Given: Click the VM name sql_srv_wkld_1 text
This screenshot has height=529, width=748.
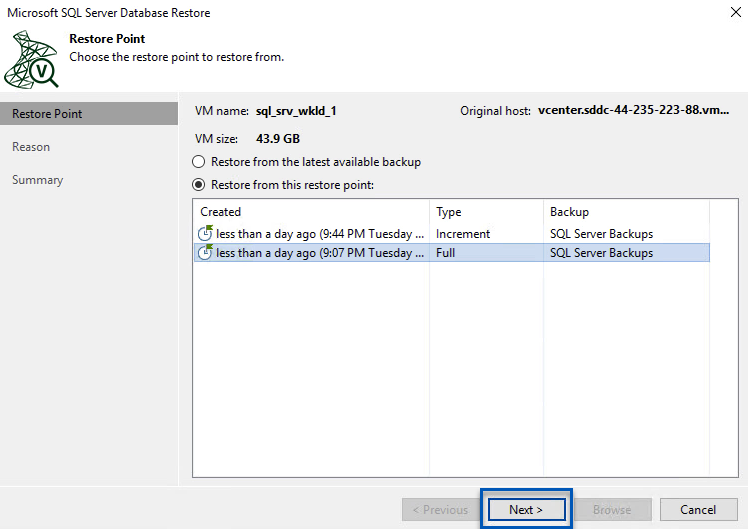Looking at the screenshot, I should click(296, 111).
